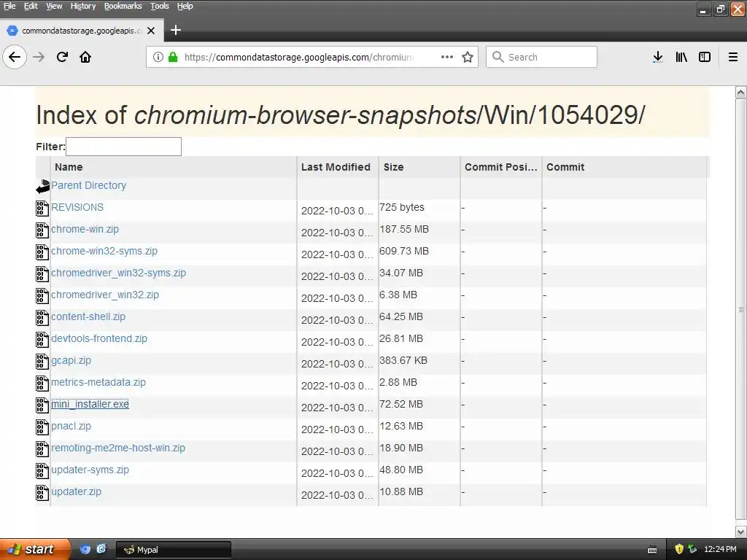
Task: Click the green padlock security icon
Action: coord(173,57)
